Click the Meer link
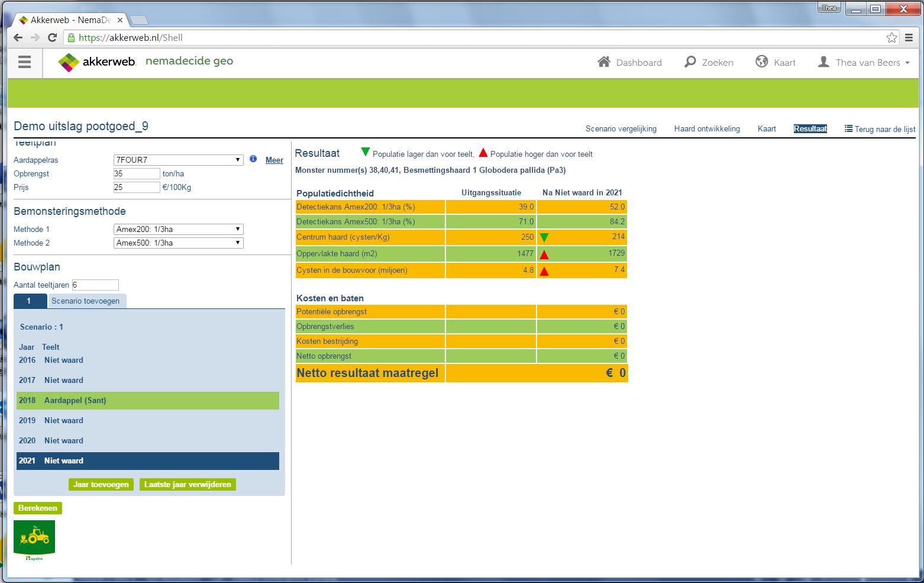924x583 pixels. pyautogui.click(x=274, y=160)
